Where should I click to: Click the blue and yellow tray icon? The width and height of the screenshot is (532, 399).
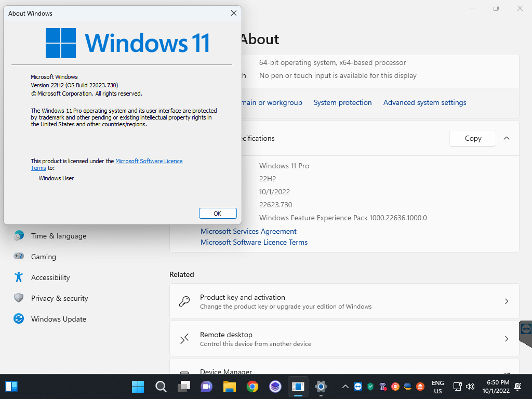(x=408, y=387)
